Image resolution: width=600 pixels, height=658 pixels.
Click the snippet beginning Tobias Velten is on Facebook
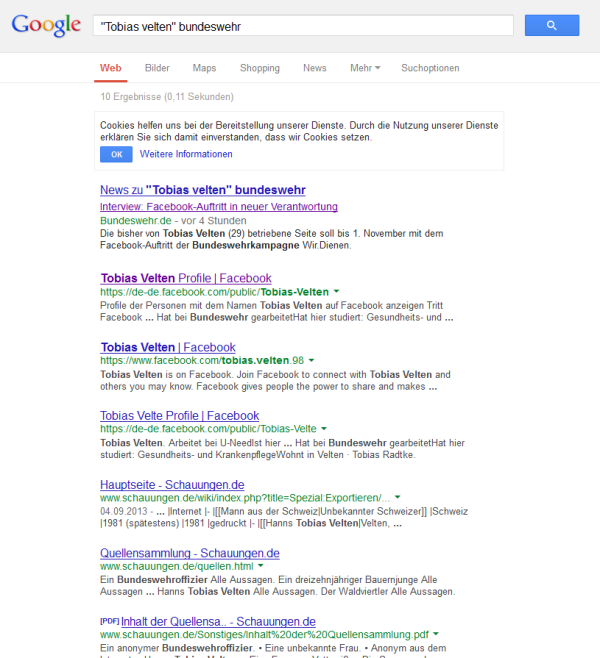275,380
